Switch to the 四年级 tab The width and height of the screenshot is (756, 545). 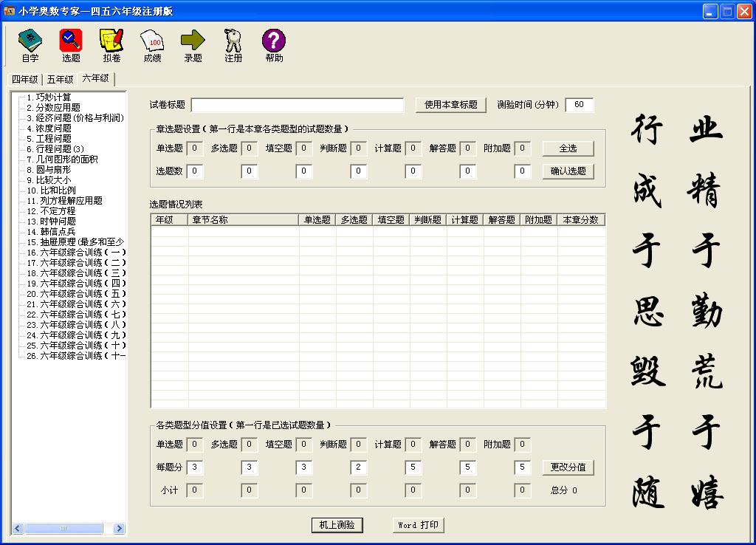24,80
